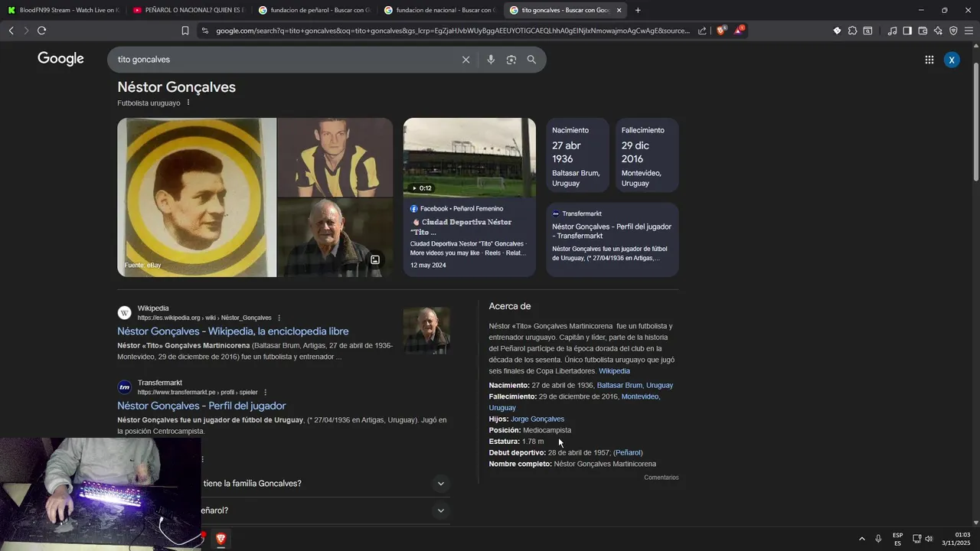Click the Jorge Gonçalves link under Hijos
The height and width of the screenshot is (551, 980).
(x=537, y=419)
